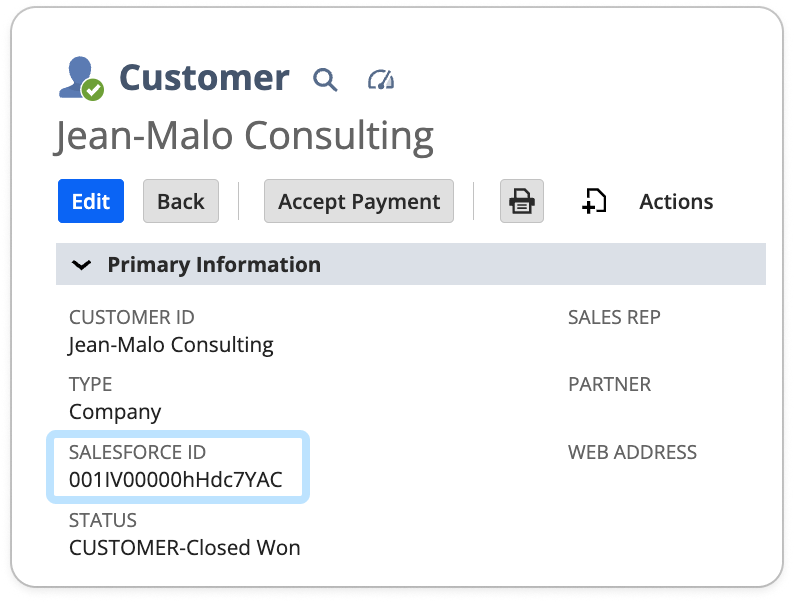Select the Salesforce ID value 001IV00000hHdc7YAC
794x602 pixels.
pyautogui.click(x=176, y=479)
